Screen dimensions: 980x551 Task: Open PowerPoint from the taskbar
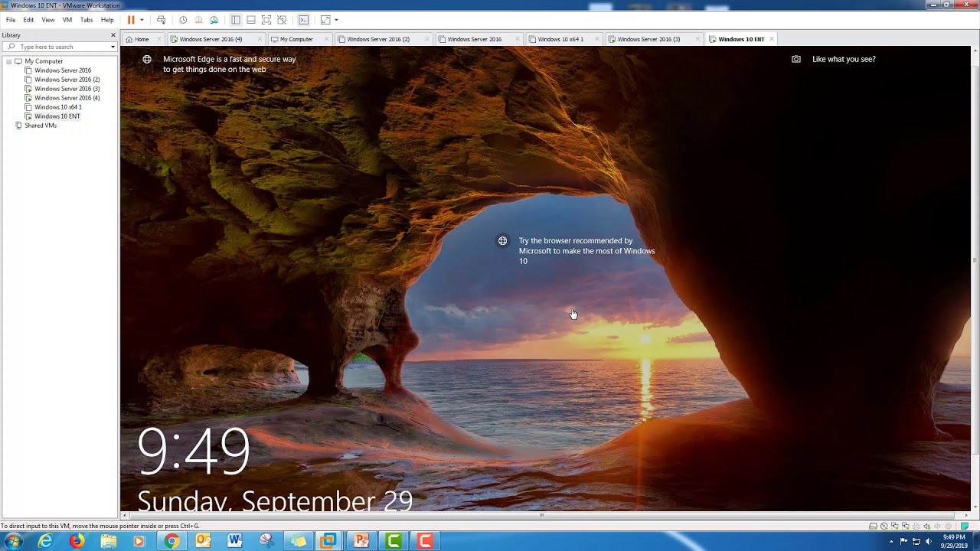click(361, 541)
